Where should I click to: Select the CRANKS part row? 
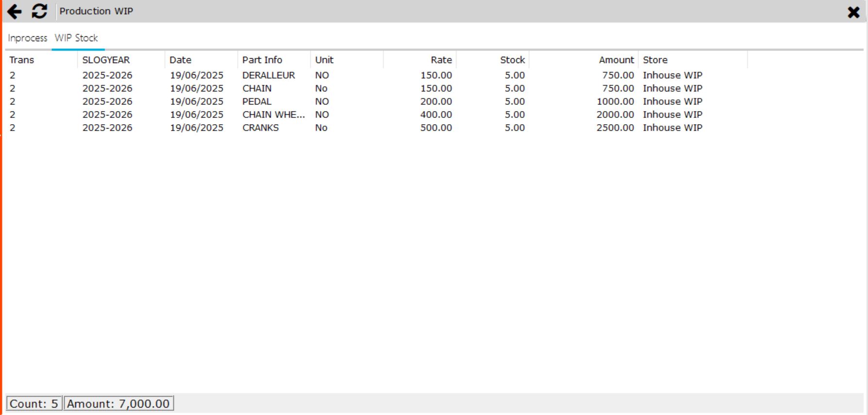[261, 128]
